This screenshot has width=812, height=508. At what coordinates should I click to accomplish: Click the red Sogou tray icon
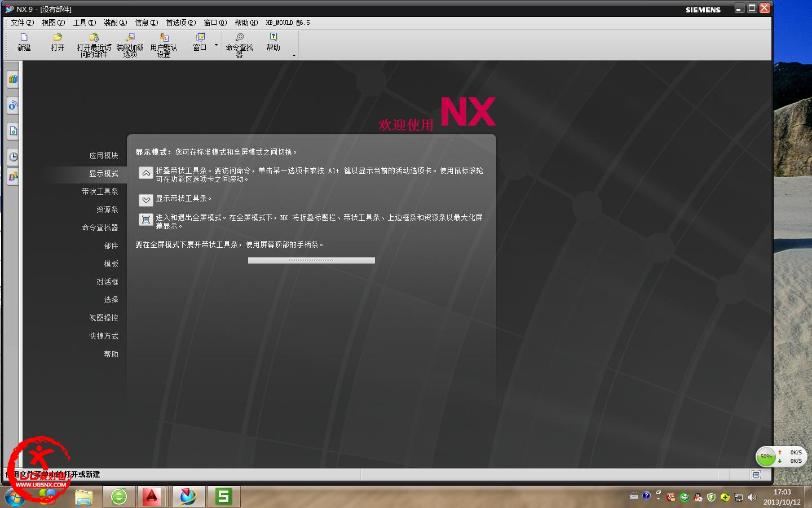(x=671, y=497)
